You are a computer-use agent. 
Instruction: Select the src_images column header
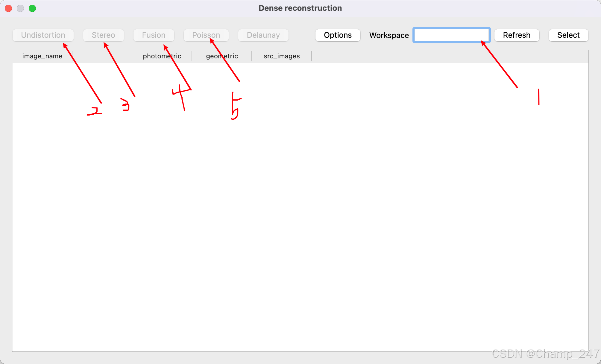point(282,56)
